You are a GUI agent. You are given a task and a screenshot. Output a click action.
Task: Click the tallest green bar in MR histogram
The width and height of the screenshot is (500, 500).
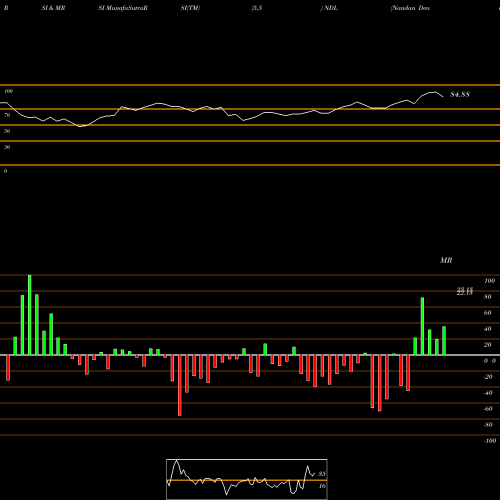(x=30, y=315)
